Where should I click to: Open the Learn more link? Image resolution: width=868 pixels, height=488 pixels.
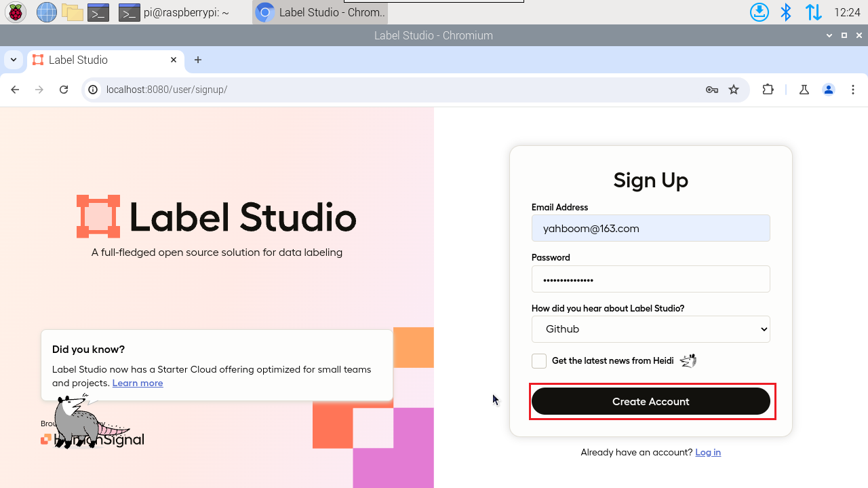(138, 383)
